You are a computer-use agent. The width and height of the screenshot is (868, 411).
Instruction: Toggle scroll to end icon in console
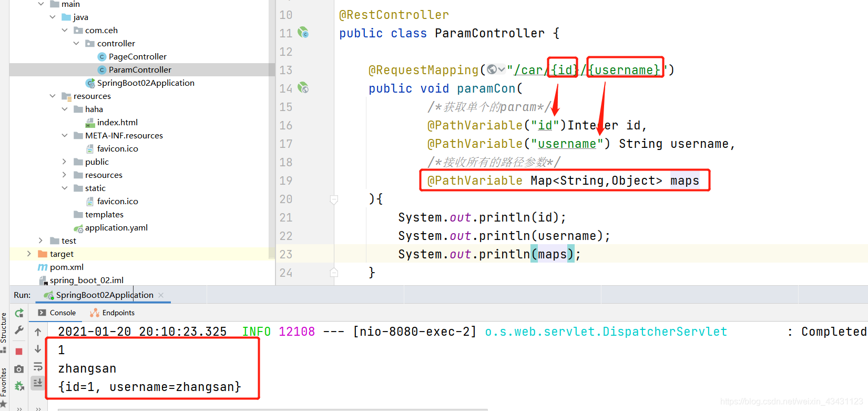point(38,383)
